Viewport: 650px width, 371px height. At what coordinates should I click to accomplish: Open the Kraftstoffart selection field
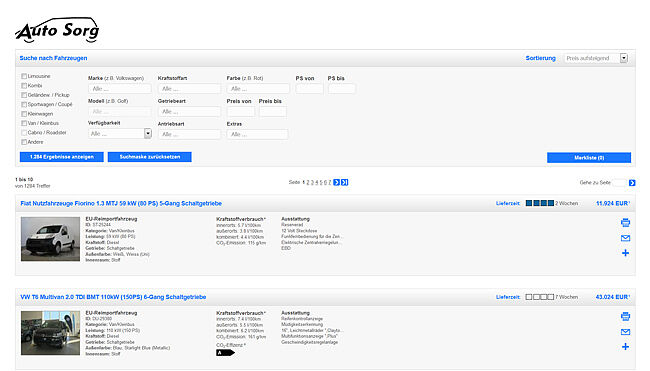(189, 89)
